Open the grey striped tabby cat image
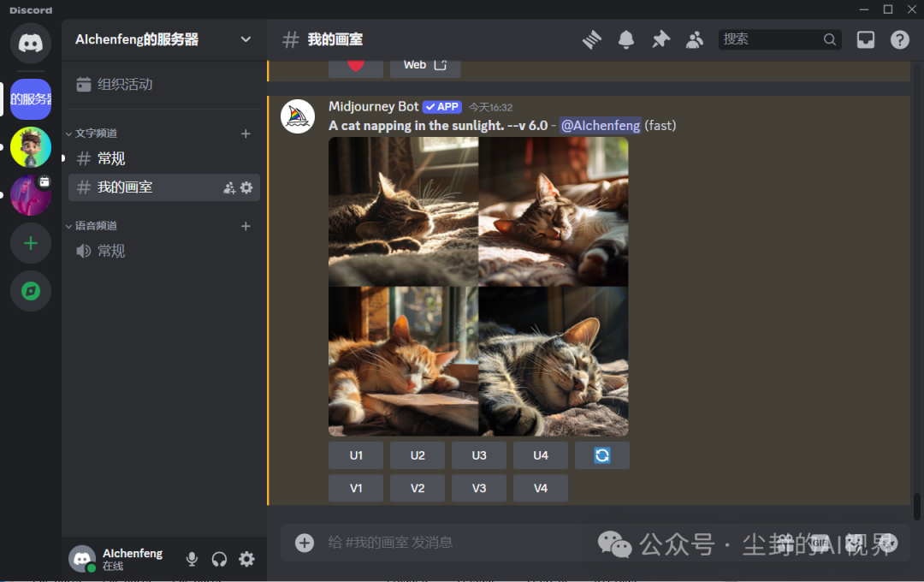 [x=554, y=361]
